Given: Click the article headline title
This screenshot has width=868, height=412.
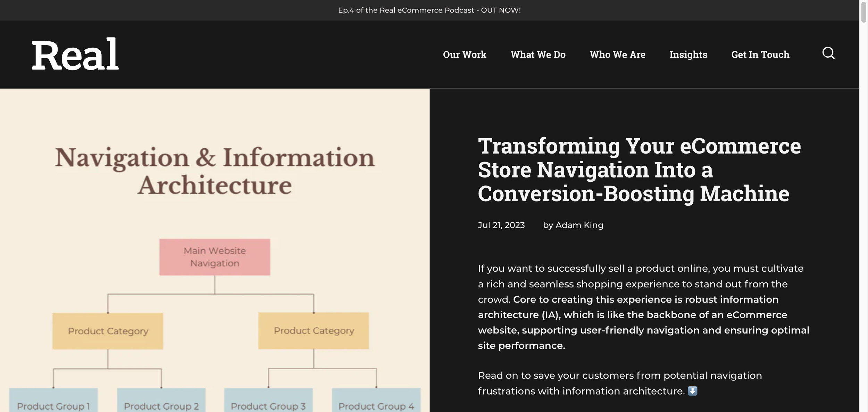Looking at the screenshot, I should pyautogui.click(x=639, y=170).
